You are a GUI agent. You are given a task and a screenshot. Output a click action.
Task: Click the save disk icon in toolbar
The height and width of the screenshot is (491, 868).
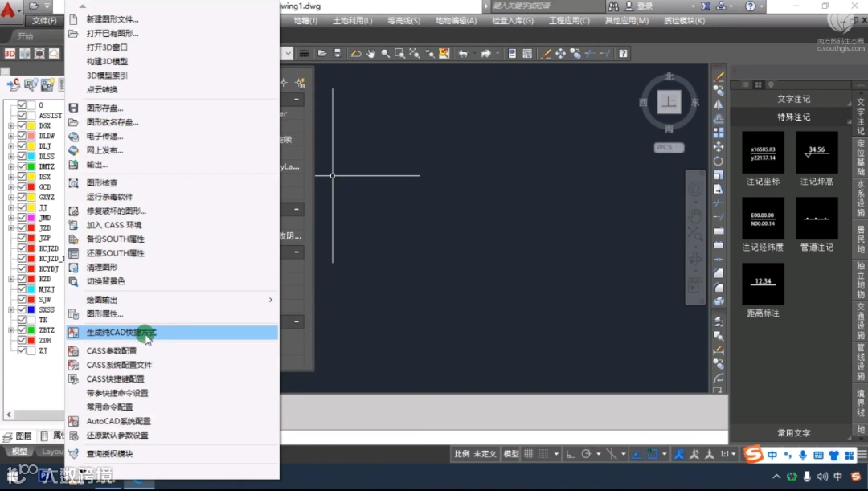point(337,54)
